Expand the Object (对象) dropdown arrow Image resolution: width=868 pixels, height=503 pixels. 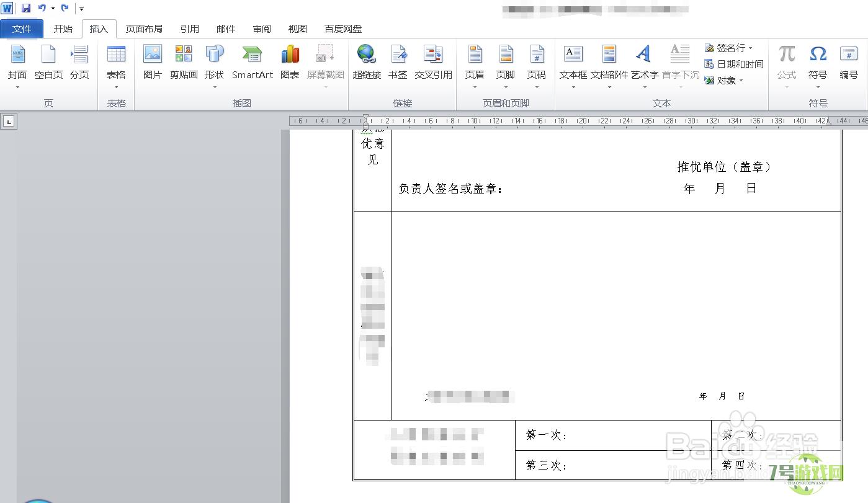[x=741, y=81]
